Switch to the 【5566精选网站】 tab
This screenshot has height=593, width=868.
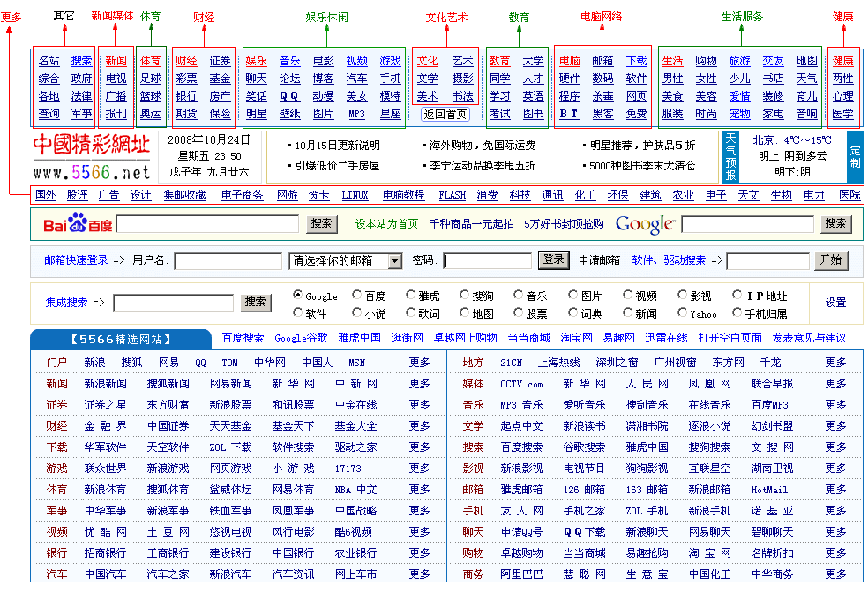[121, 340]
